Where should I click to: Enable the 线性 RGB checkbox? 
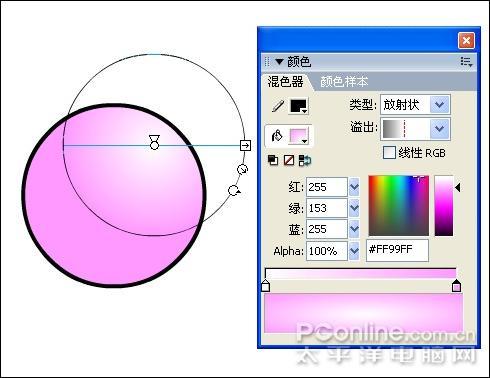point(389,153)
